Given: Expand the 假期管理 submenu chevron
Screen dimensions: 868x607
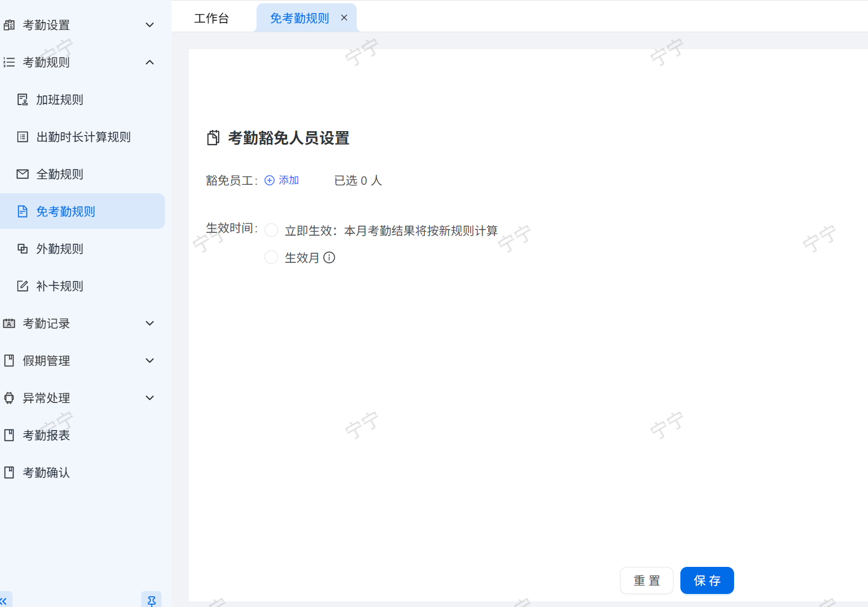Looking at the screenshot, I should (x=150, y=361).
